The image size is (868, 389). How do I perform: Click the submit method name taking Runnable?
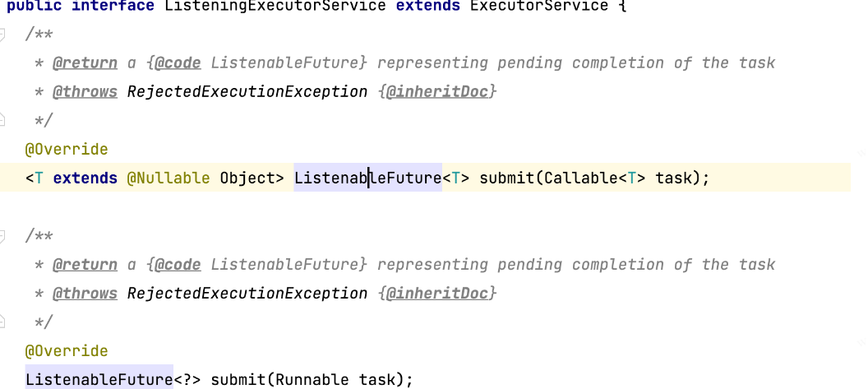point(238,380)
